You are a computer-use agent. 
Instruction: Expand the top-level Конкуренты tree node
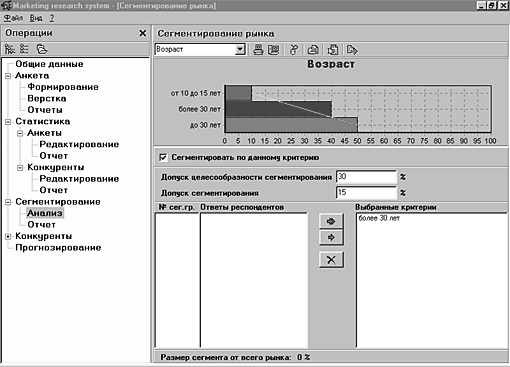pos(8,236)
